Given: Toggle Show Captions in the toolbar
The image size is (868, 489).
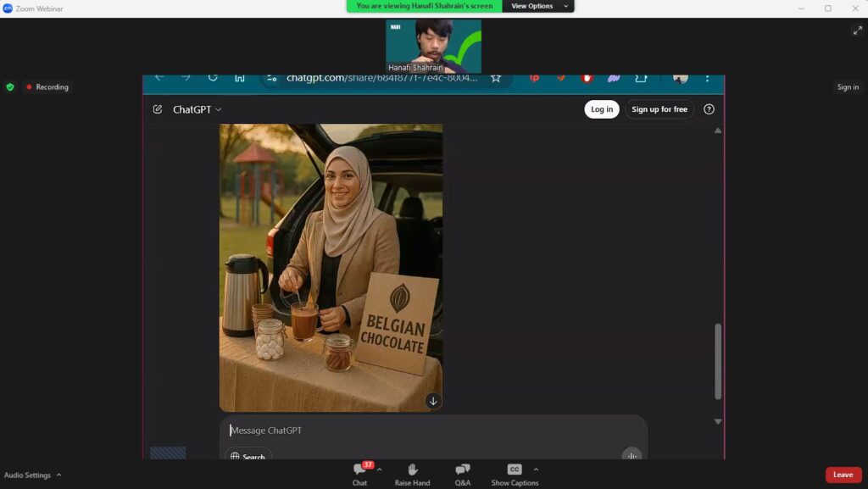Looking at the screenshot, I should click(x=514, y=471).
